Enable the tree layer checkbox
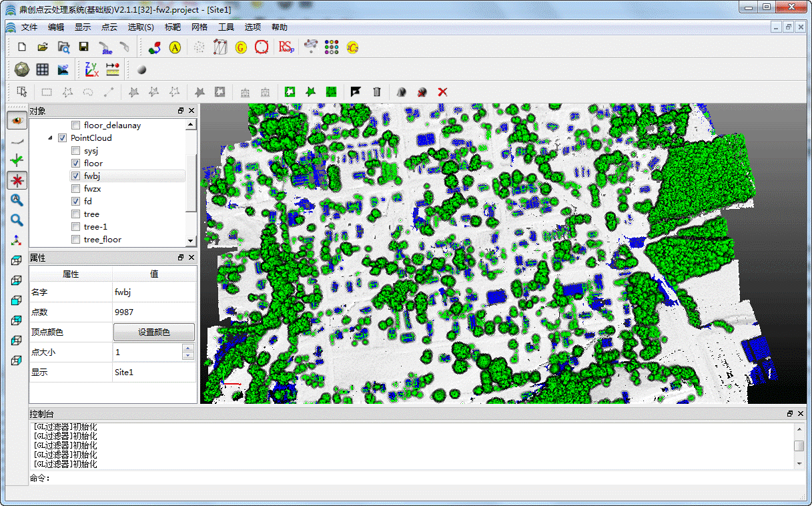This screenshot has width=812, height=506. tap(75, 214)
